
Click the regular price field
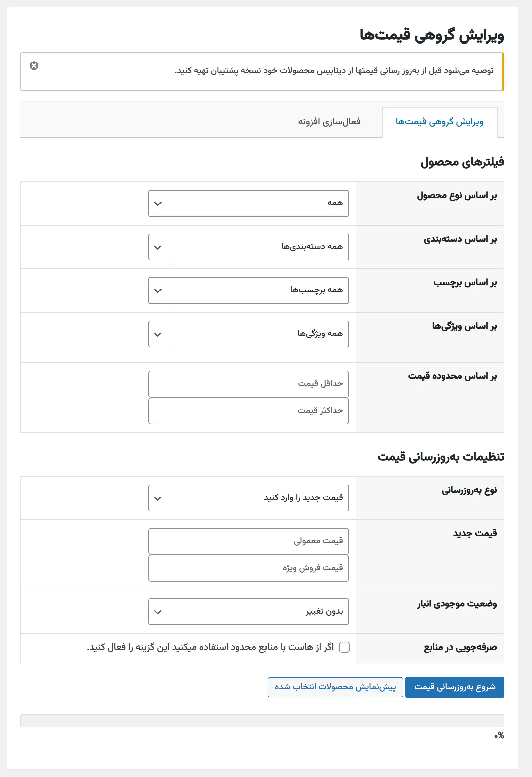[249, 541]
